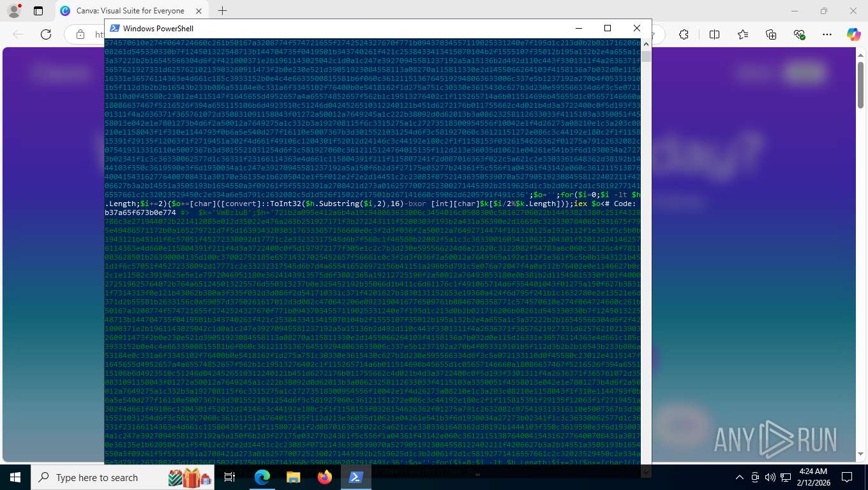The height and width of the screenshot is (490, 868).
Task: Close the Canva browser tab
Action: pos(199,11)
